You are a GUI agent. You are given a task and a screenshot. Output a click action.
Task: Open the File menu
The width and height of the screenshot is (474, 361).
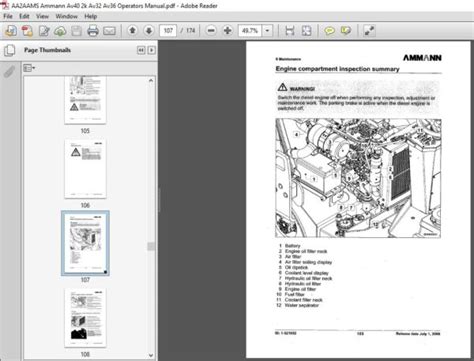tap(8, 16)
